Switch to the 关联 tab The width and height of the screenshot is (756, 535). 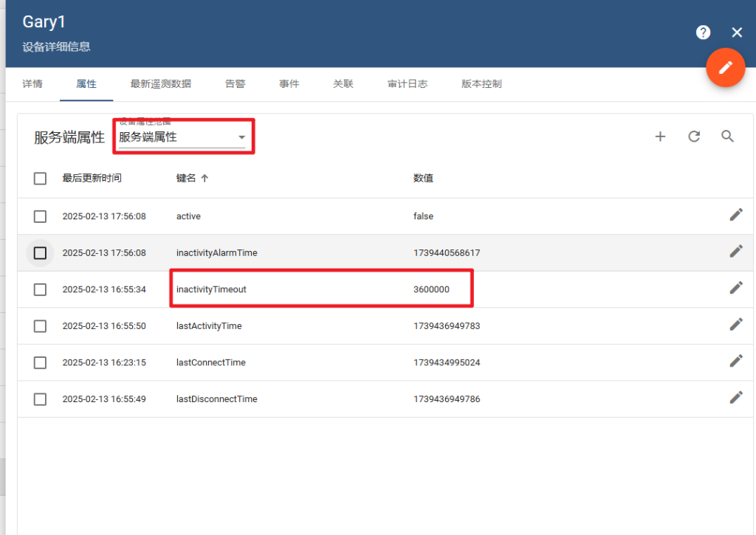(343, 84)
